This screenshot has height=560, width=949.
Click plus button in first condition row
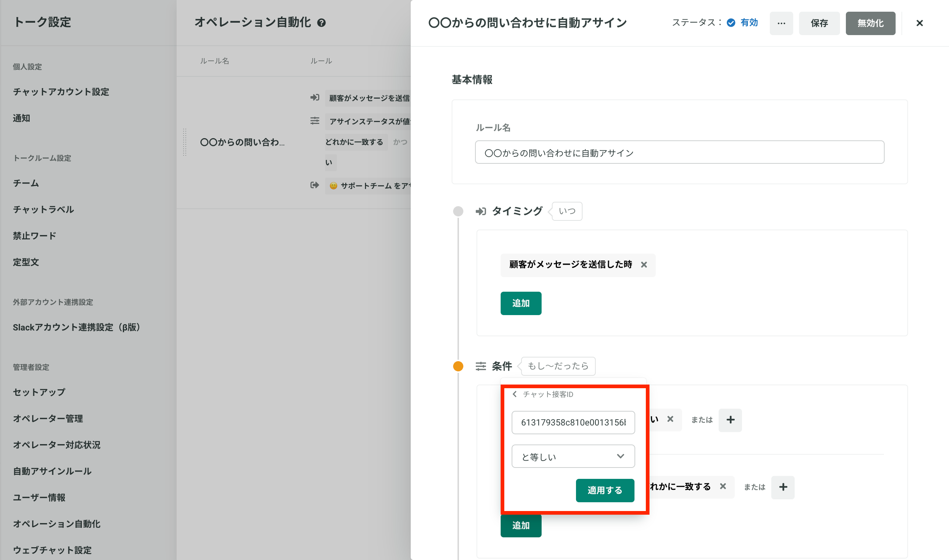pyautogui.click(x=730, y=420)
